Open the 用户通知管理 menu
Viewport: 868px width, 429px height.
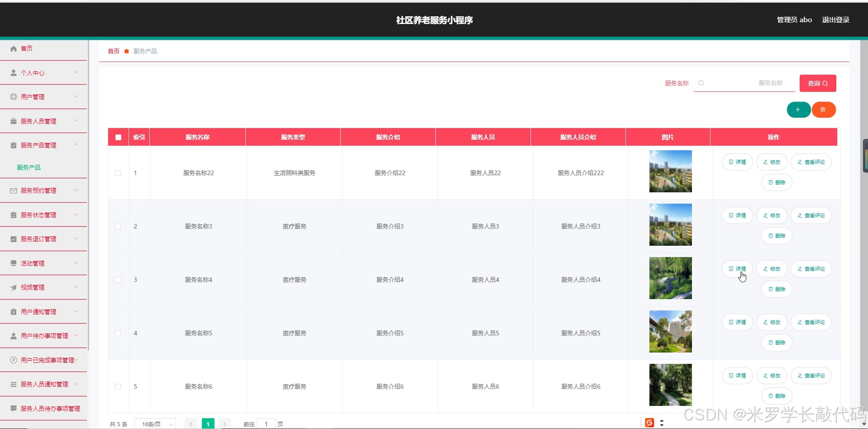[43, 312]
